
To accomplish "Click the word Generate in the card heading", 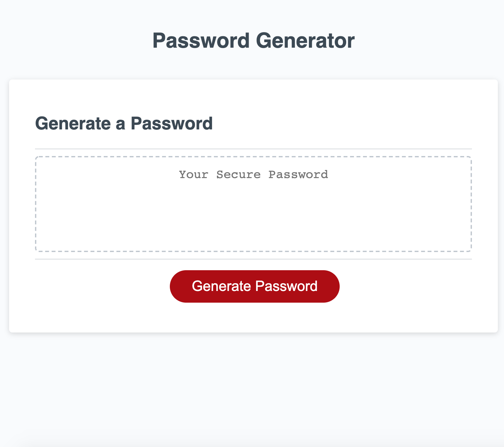I will coord(73,124).
